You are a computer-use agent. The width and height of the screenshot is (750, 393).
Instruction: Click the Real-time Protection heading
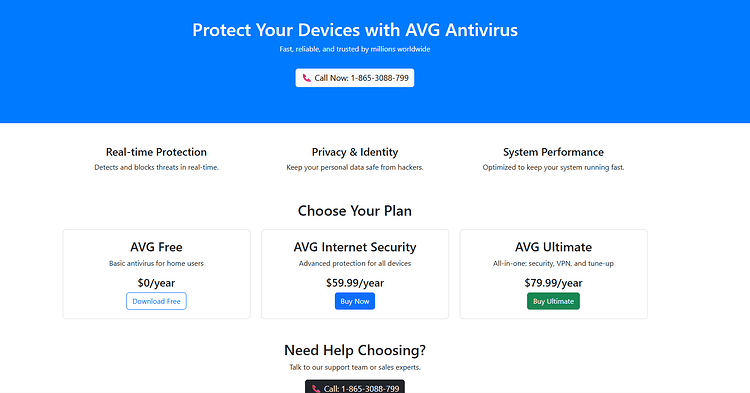pyautogui.click(x=156, y=152)
